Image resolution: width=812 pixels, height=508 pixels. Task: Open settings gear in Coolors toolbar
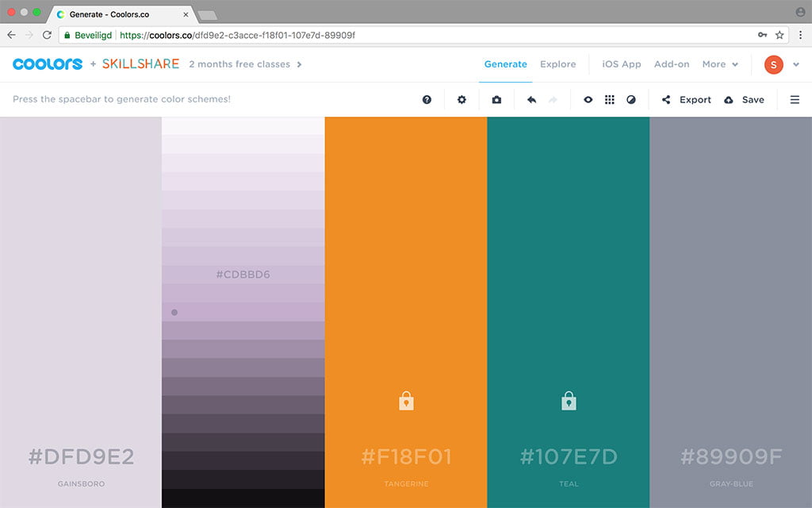tap(462, 100)
